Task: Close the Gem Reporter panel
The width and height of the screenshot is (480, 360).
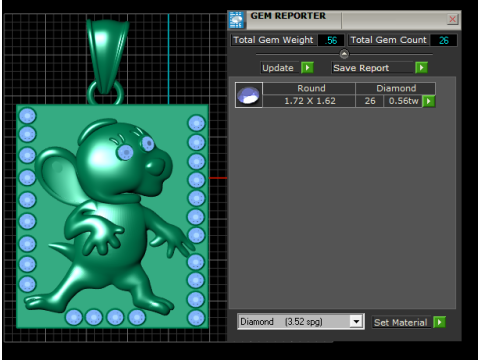Action: click(452, 19)
